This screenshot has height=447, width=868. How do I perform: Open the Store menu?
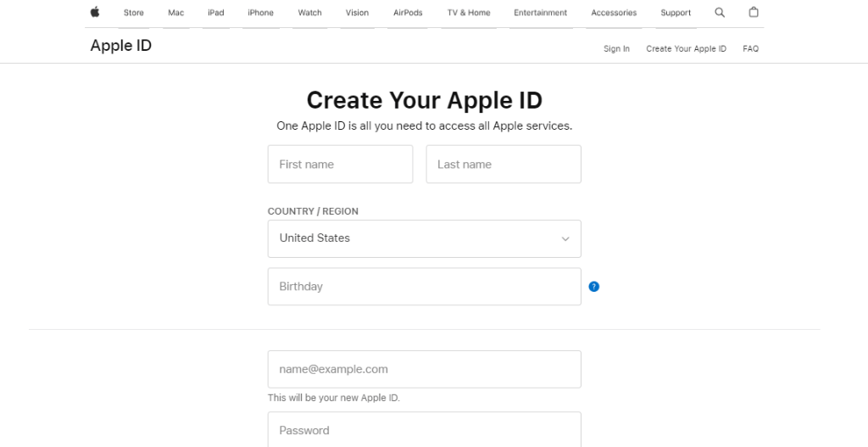(x=133, y=13)
